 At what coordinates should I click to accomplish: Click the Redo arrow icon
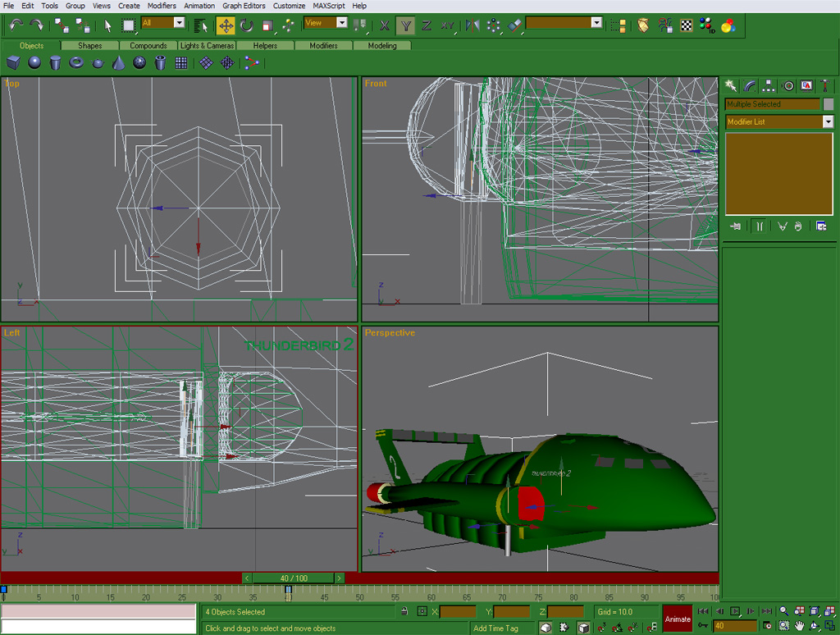(36, 25)
